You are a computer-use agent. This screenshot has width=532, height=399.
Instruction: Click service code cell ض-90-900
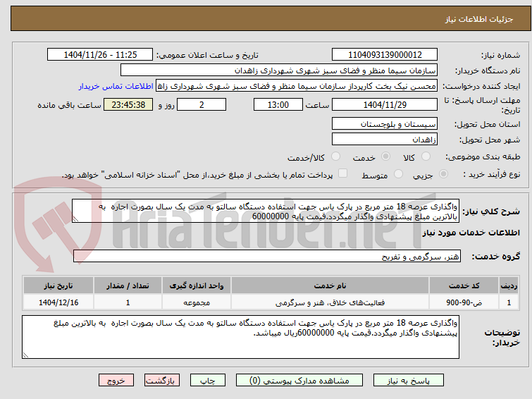tap(464, 302)
